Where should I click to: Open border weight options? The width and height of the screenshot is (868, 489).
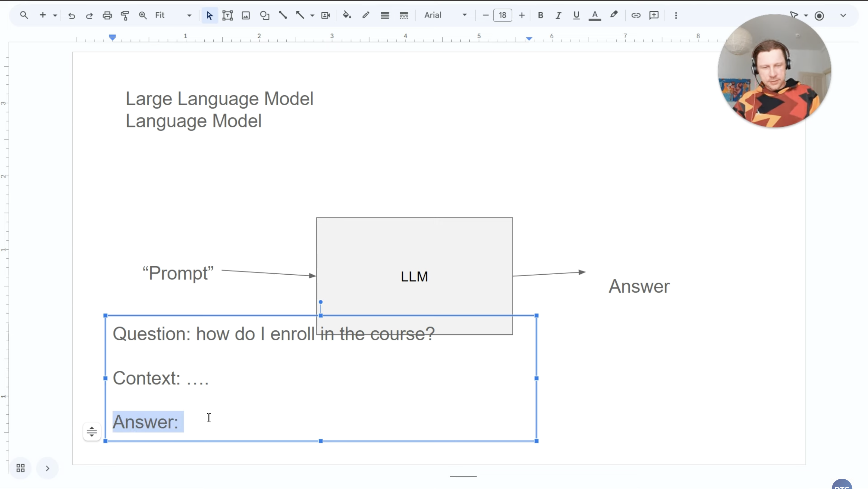[385, 15]
